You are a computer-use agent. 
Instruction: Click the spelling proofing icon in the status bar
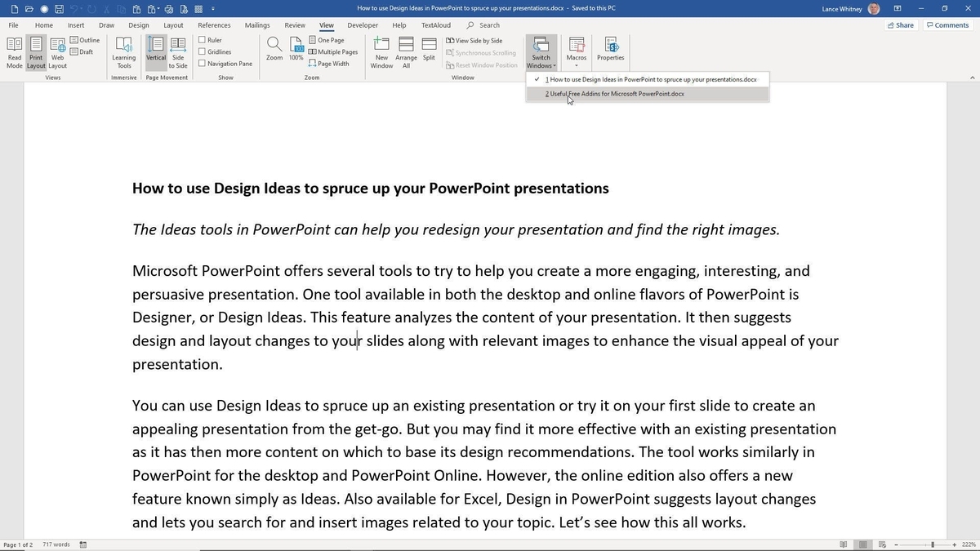(83, 544)
